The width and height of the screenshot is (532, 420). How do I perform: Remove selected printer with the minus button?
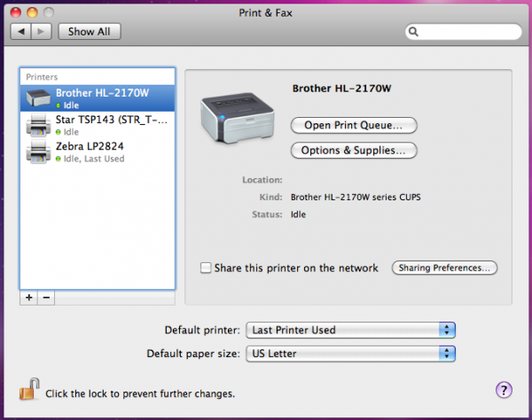46,298
